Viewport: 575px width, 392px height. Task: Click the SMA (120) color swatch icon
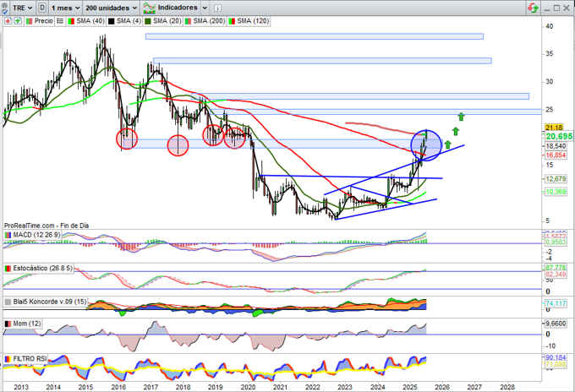[x=232, y=21]
